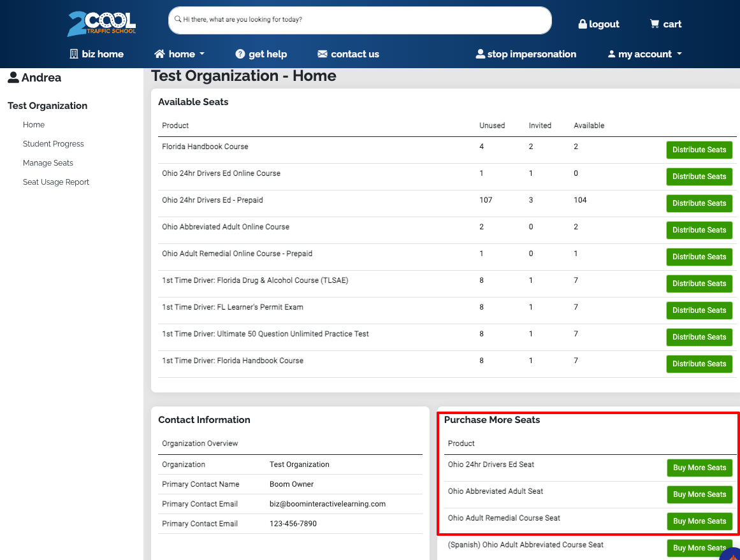Image resolution: width=740 pixels, height=560 pixels.
Task: Click the phone number 123-456-7890
Action: click(x=293, y=524)
